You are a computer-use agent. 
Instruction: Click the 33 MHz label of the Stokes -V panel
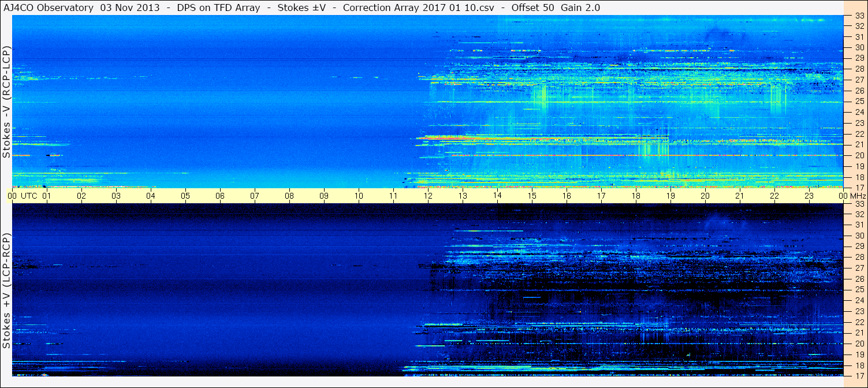[x=859, y=15]
